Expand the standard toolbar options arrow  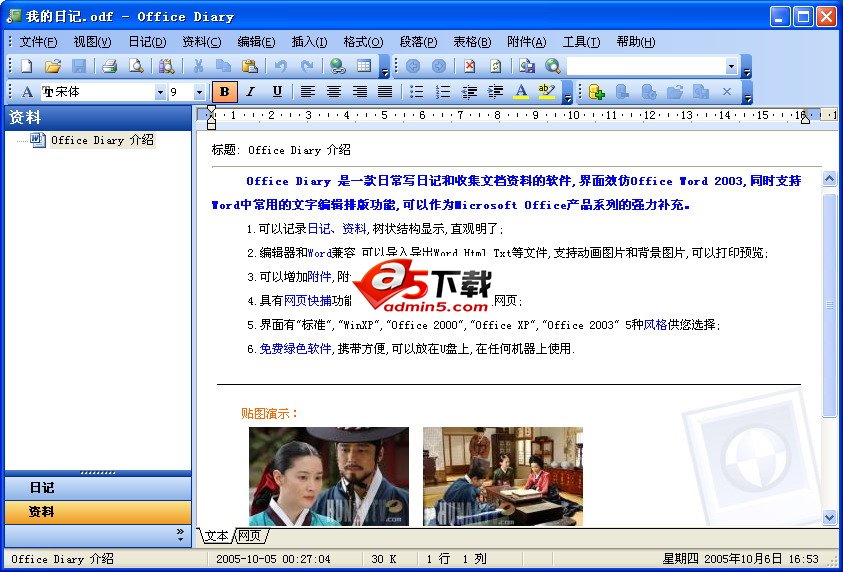tap(385, 67)
